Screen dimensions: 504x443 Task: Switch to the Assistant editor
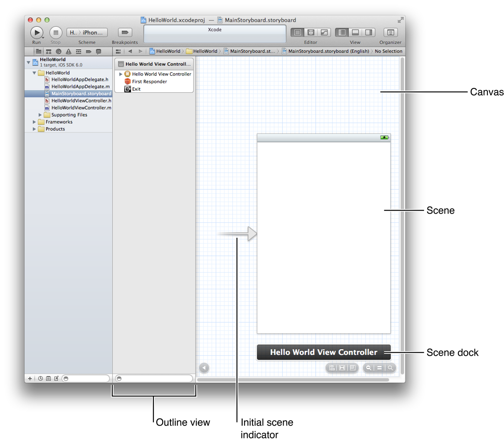click(311, 32)
